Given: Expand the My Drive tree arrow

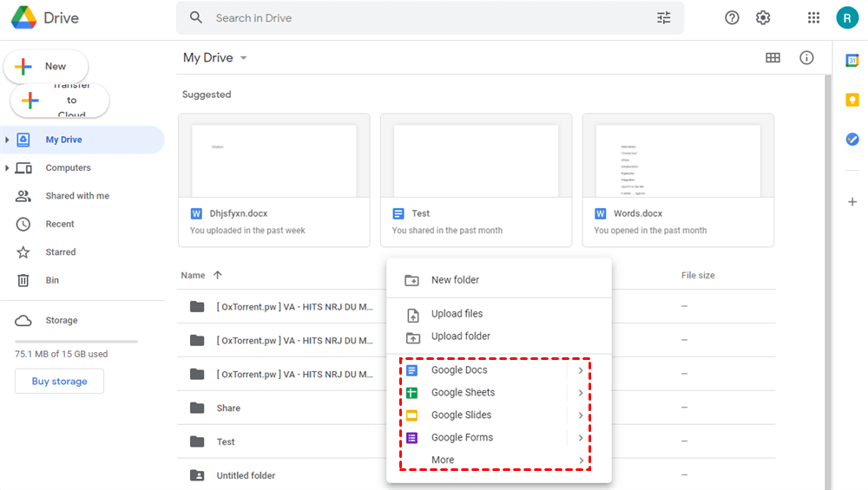Looking at the screenshot, I should tap(7, 140).
